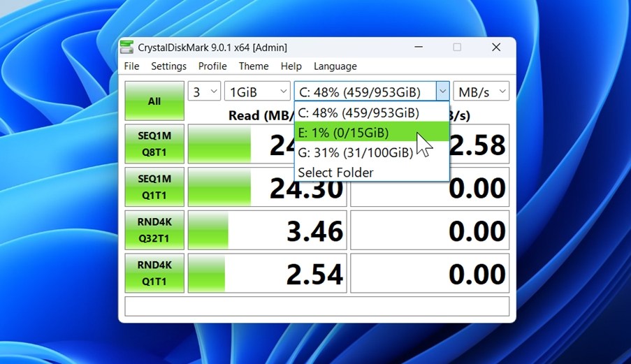The width and height of the screenshot is (631, 364).
Task: Open the Theme menu
Action: pos(254,66)
